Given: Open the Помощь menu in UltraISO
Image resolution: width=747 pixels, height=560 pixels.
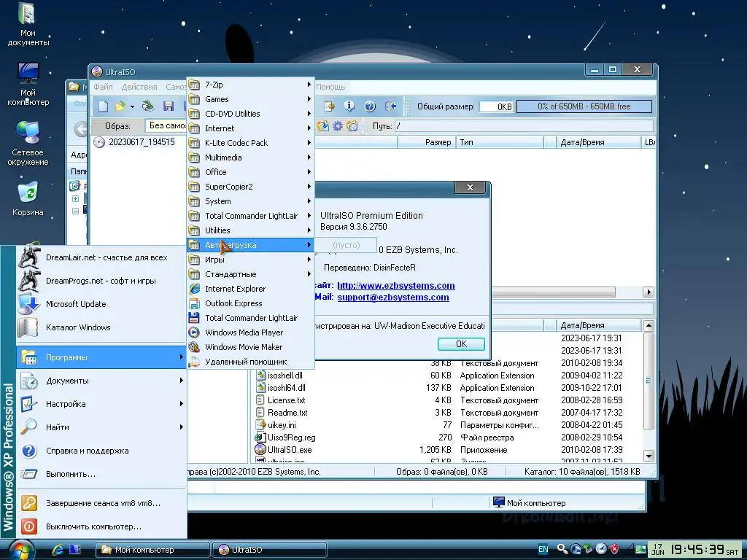Looking at the screenshot, I should click(x=330, y=87).
